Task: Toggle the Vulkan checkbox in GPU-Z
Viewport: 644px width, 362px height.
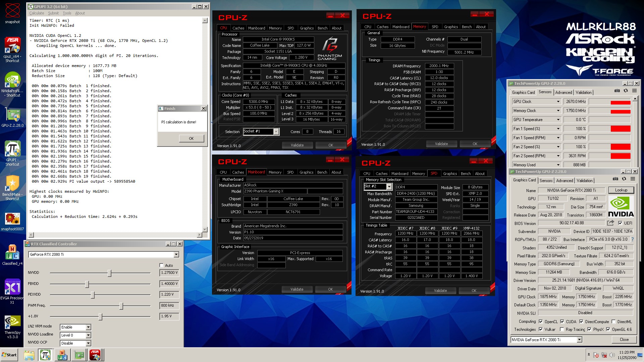Action: [x=541, y=329]
